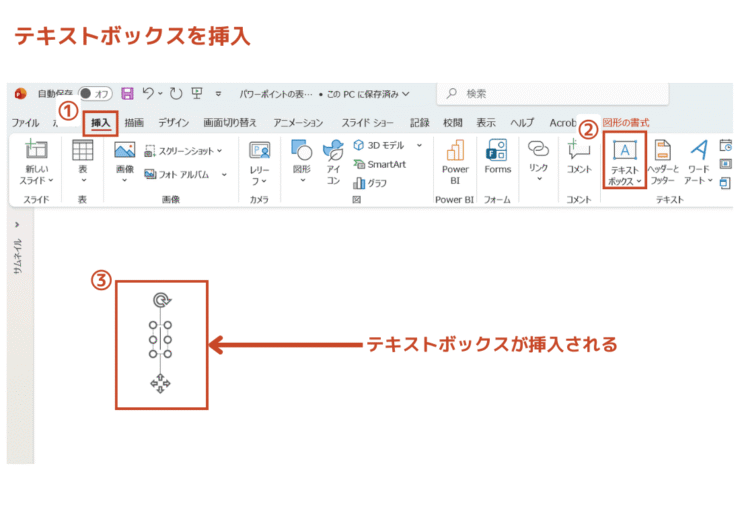Viewport: 740px width, 505px height.
Task: Click the アイコン insert icons button
Action: [x=333, y=162]
